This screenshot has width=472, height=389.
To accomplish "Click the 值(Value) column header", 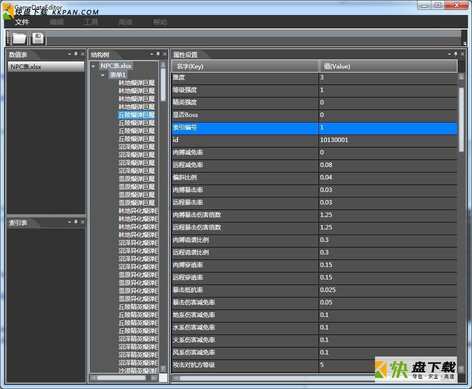I will (x=388, y=66).
